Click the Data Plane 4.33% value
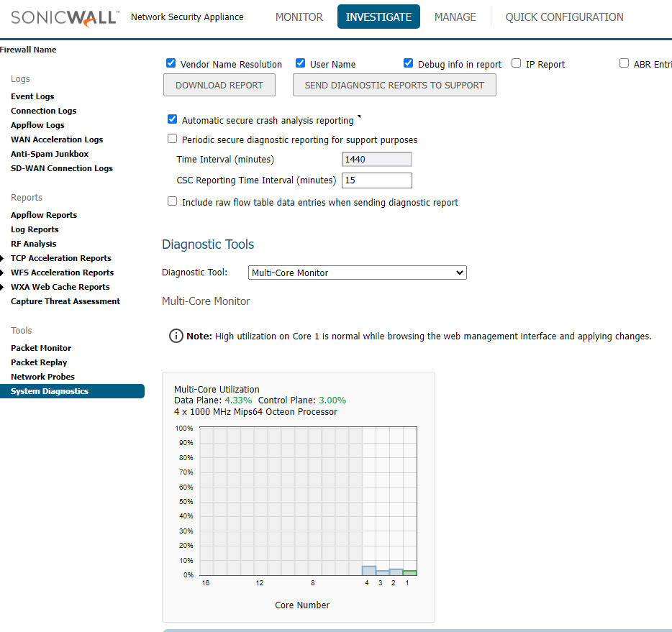 pos(238,400)
